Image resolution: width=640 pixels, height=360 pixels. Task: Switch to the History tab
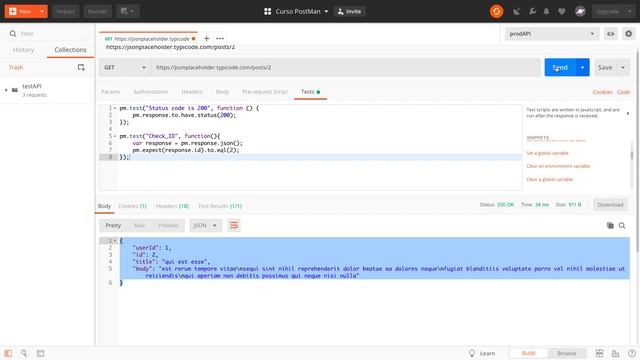[23, 50]
